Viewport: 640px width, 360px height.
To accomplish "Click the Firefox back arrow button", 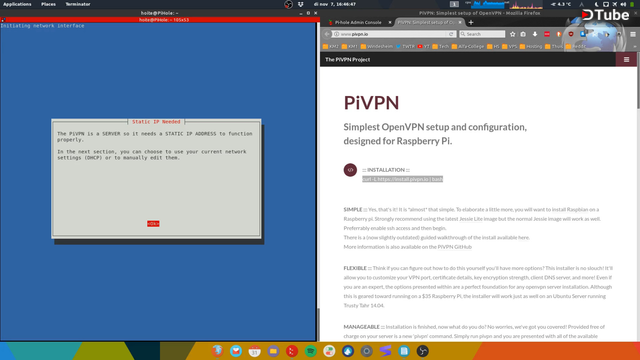I will coord(327,34).
